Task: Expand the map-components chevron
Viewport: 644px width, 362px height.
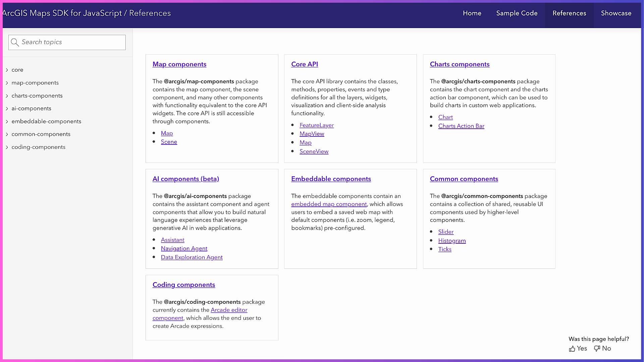Action: (x=7, y=83)
